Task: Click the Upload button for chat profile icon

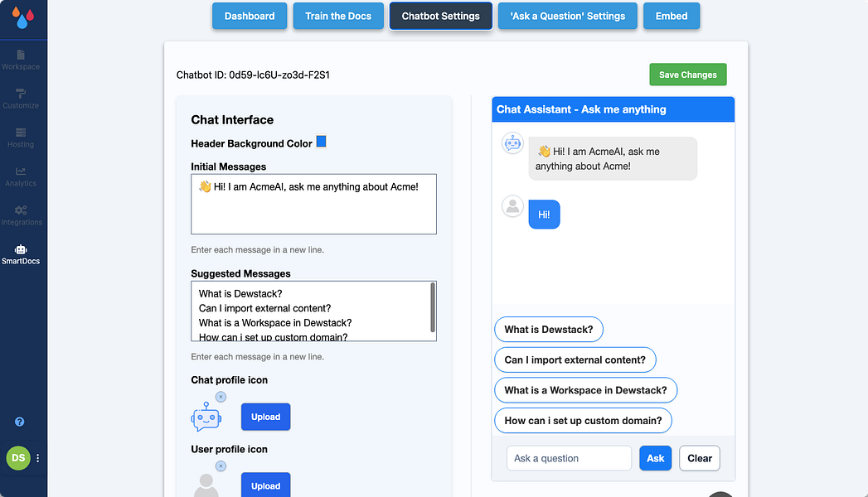Action: point(266,417)
